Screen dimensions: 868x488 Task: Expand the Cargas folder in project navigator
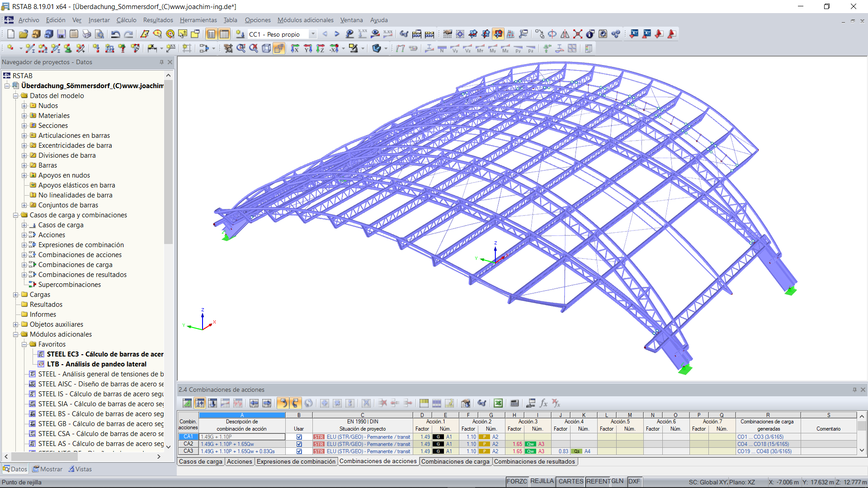coord(15,294)
